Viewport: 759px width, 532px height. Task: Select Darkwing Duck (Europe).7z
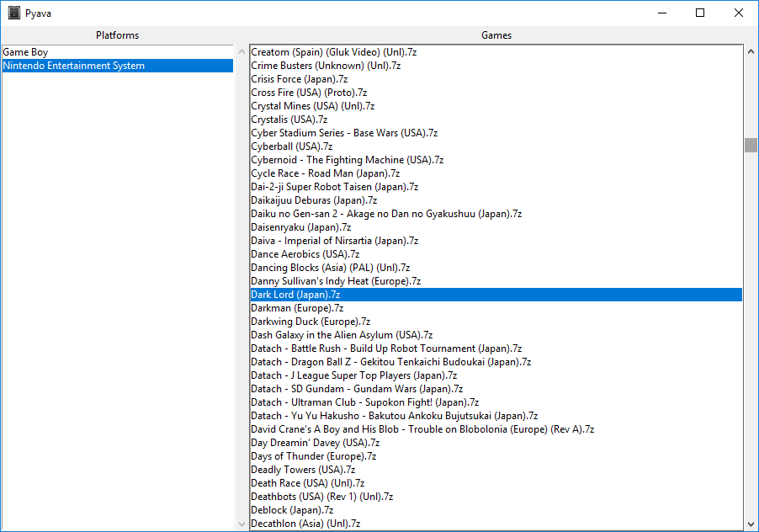(496, 322)
